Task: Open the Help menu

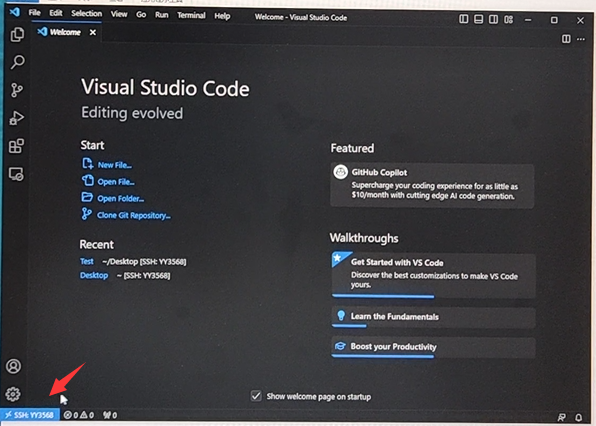Action: (x=222, y=16)
